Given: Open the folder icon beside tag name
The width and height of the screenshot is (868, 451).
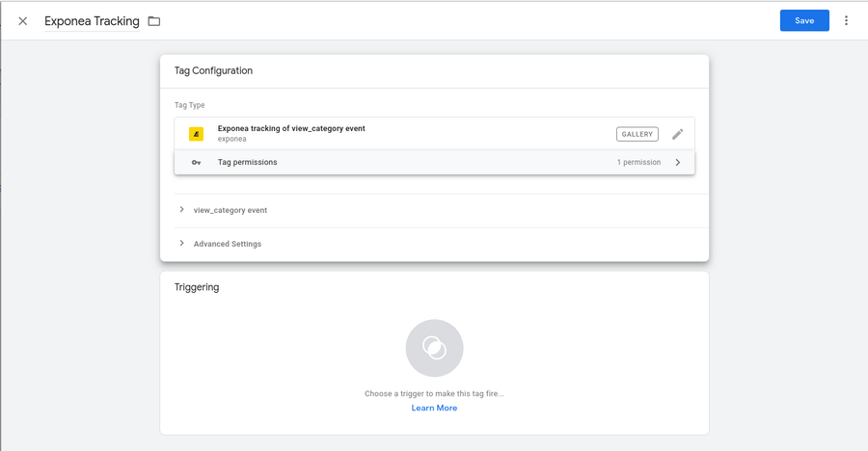Looking at the screenshot, I should coord(154,21).
